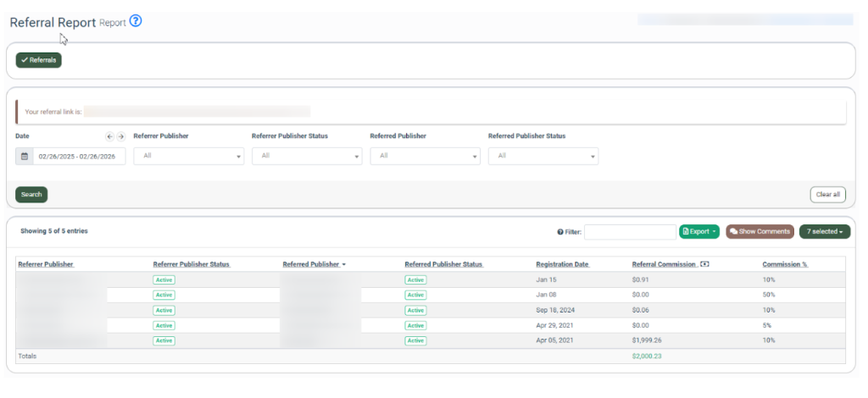Click the Filter text input field
Screen dimensions: 868x398
630,232
